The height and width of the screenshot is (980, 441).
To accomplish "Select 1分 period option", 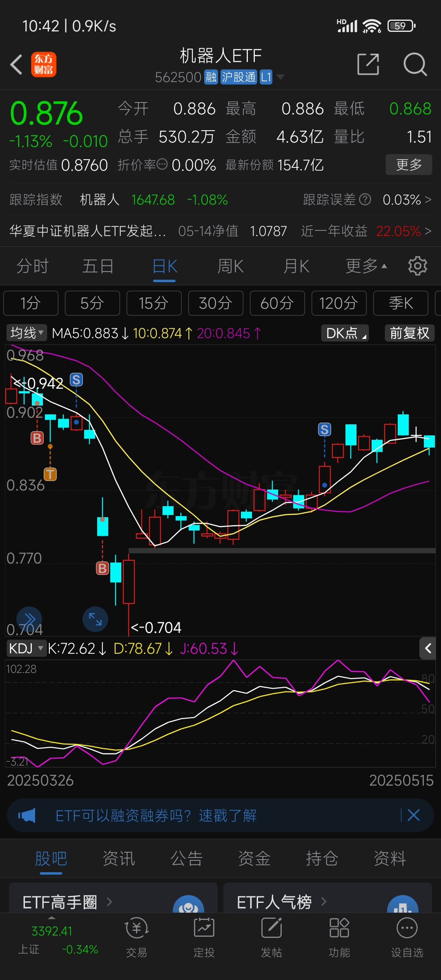I will point(31,303).
